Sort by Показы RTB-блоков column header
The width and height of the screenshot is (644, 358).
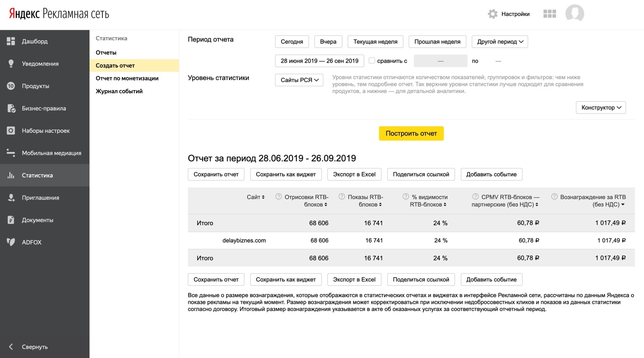tap(365, 201)
